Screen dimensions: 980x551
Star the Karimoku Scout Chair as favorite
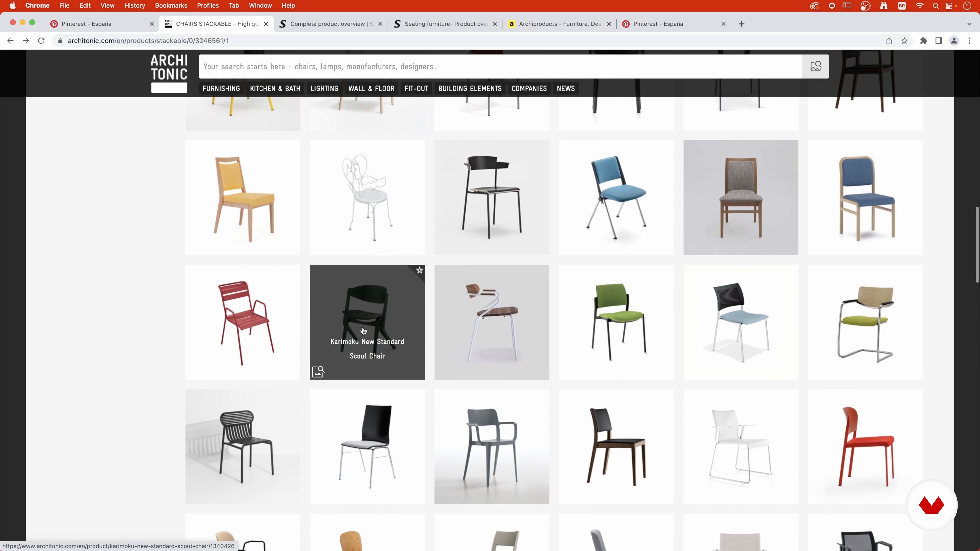coord(419,270)
